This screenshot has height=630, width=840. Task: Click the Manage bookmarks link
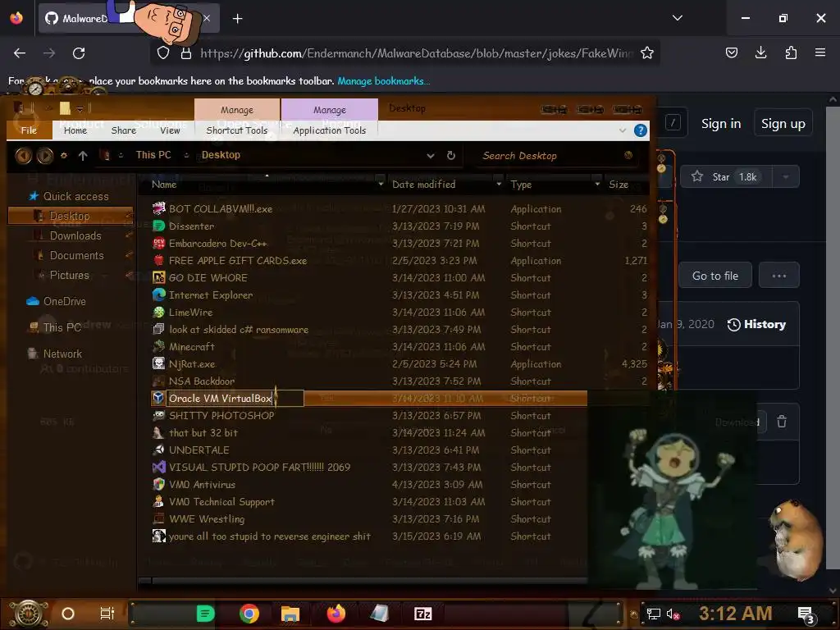tap(383, 81)
